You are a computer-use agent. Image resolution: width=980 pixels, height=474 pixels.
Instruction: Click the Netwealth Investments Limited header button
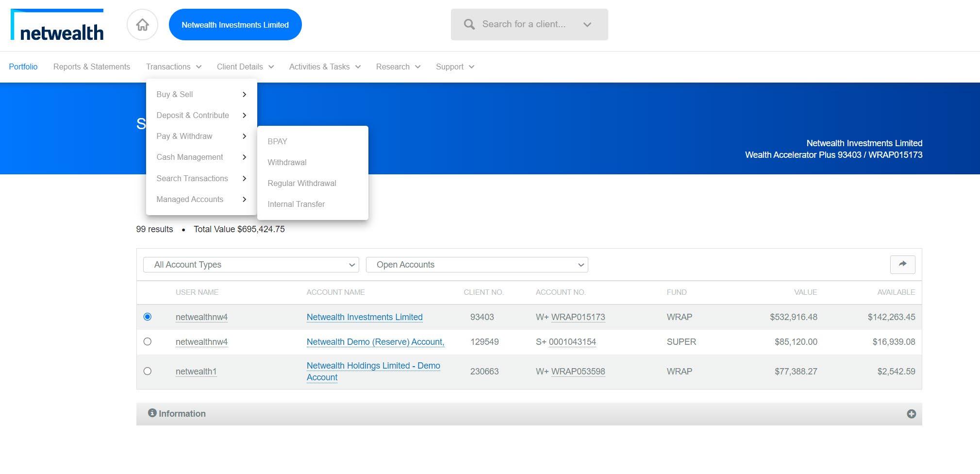(x=235, y=25)
